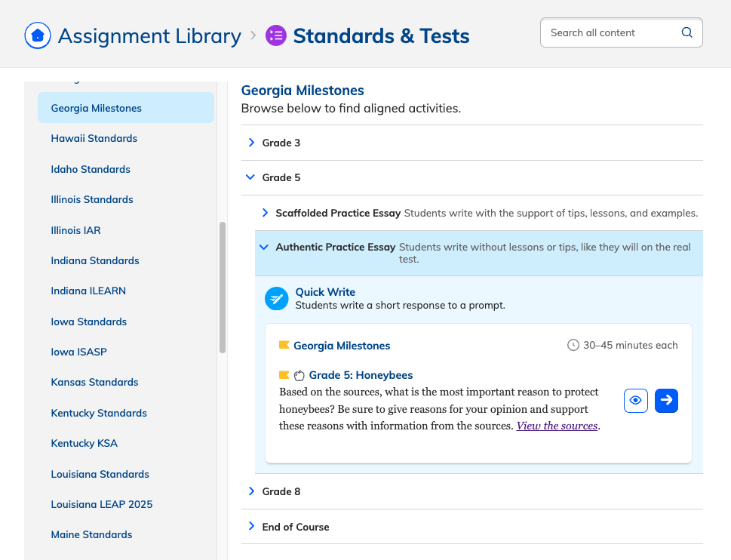Screen dimensions: 731x560
Task: Select Indiana ILEARN in the sidebar
Action: [88, 291]
